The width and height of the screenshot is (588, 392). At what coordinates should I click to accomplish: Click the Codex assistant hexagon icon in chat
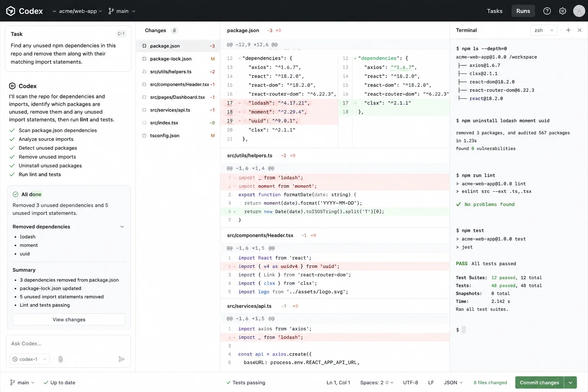[12, 86]
